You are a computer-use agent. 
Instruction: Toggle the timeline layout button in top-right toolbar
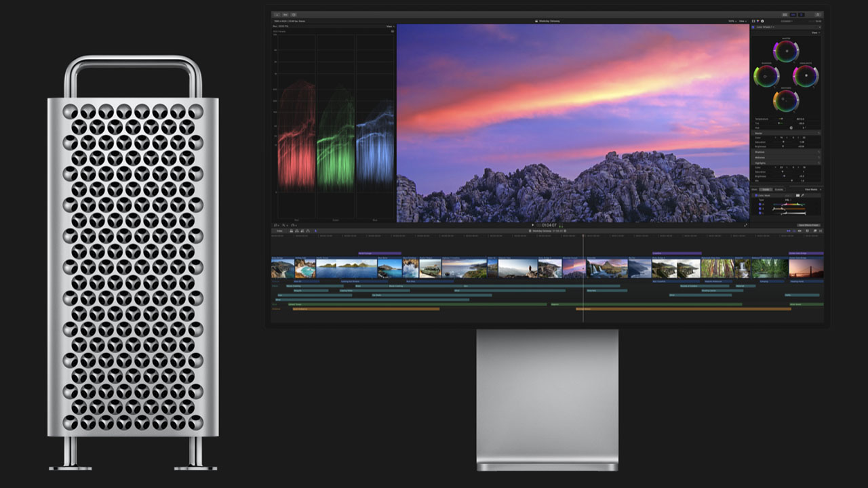pos(793,14)
